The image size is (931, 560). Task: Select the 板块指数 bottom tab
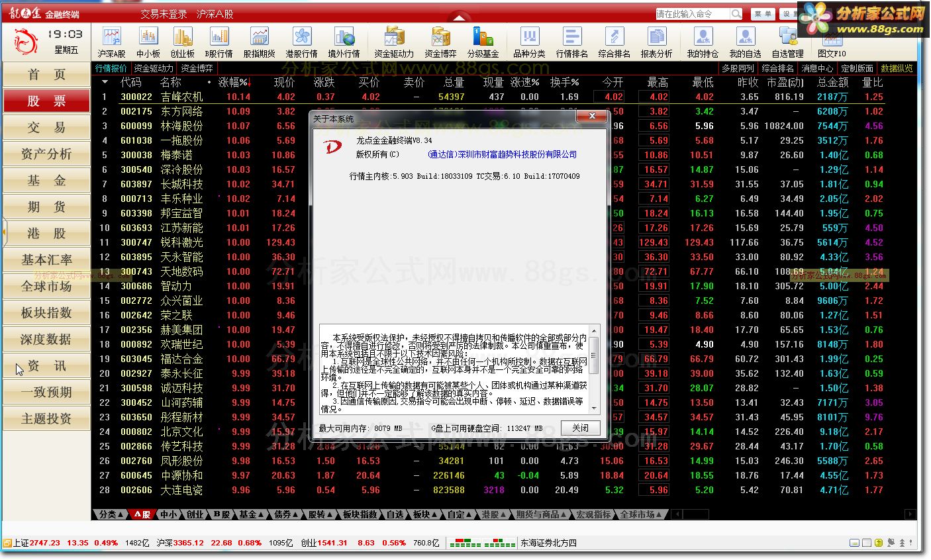click(x=360, y=514)
